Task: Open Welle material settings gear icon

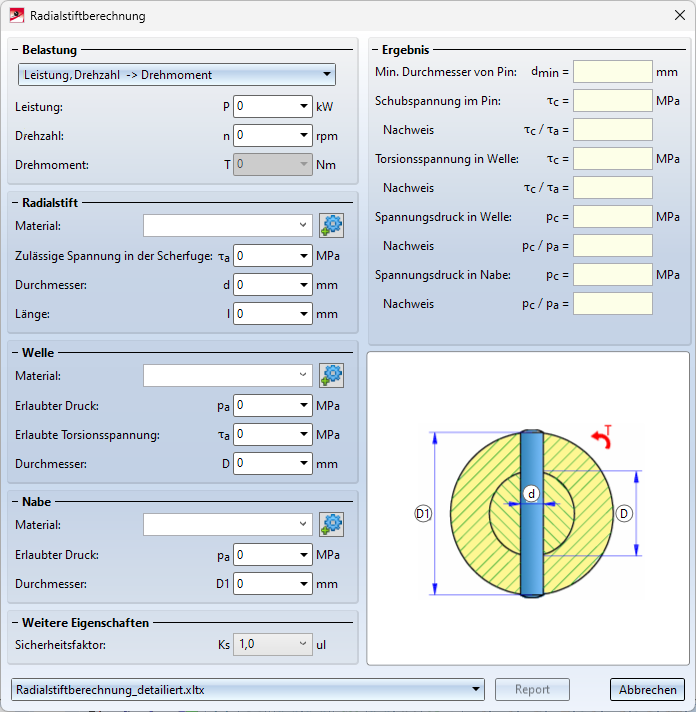Action: [331, 376]
